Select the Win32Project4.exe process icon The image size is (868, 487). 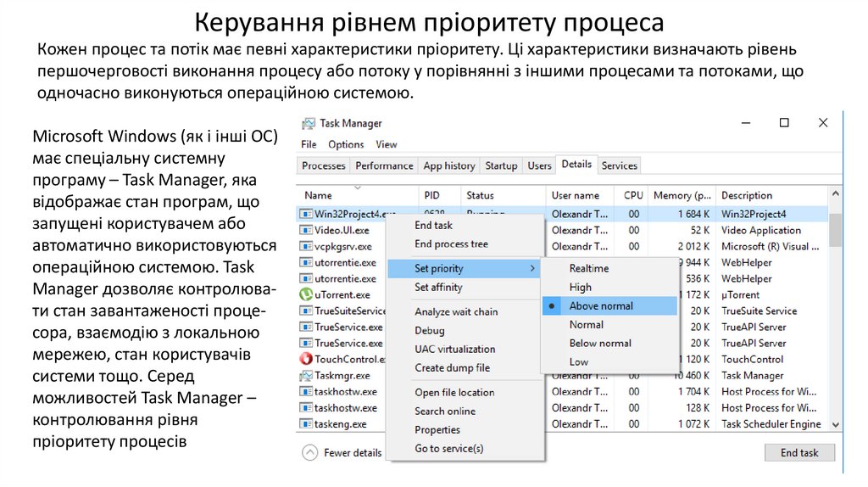[x=305, y=214]
